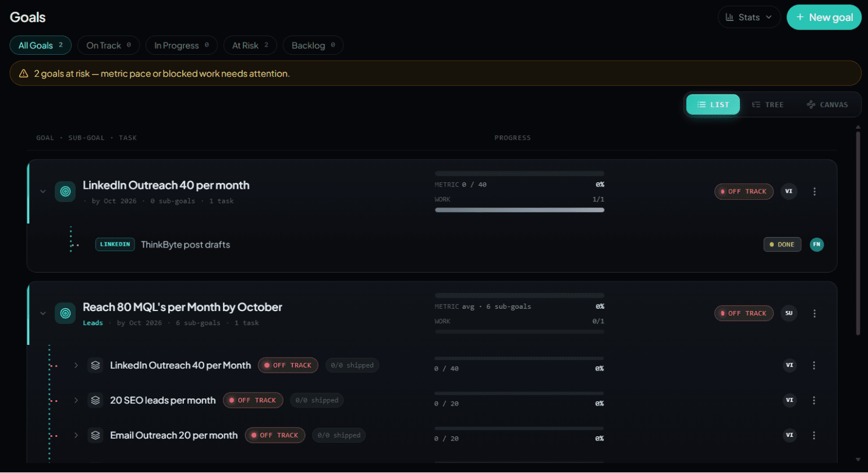Screen dimensions: 868x473
Task: Click the layers icon for 20 SEO leads per month
Action: (x=95, y=400)
